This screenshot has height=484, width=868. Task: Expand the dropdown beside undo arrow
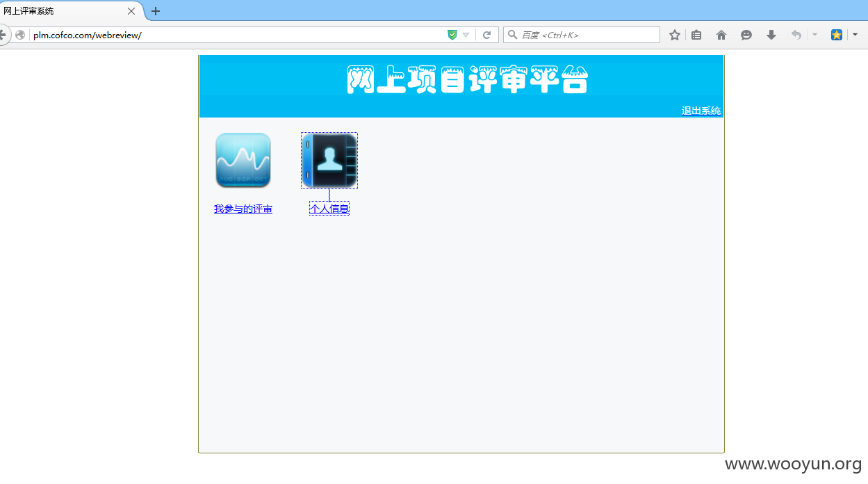click(814, 35)
